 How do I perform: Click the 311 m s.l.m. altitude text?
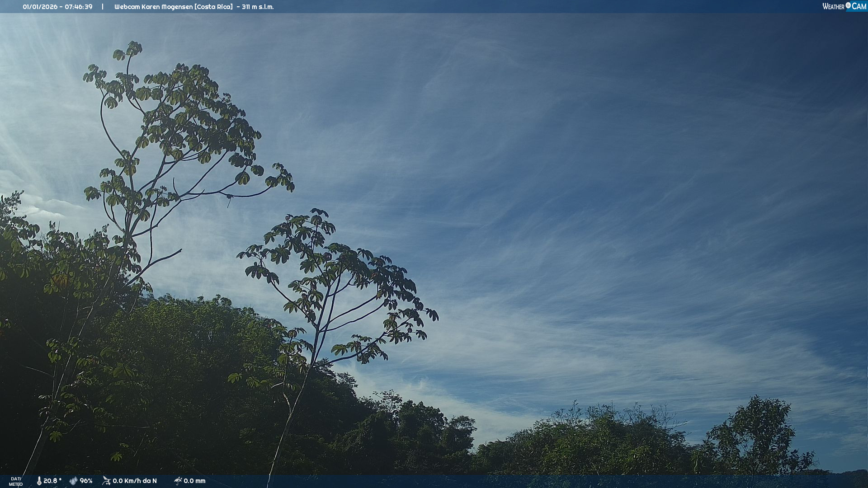258,7
